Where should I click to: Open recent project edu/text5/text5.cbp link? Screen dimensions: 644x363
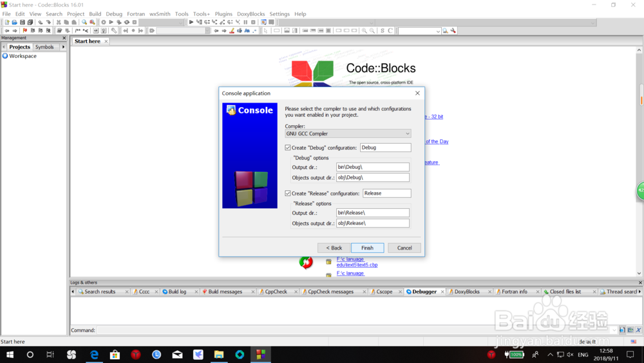pyautogui.click(x=357, y=262)
